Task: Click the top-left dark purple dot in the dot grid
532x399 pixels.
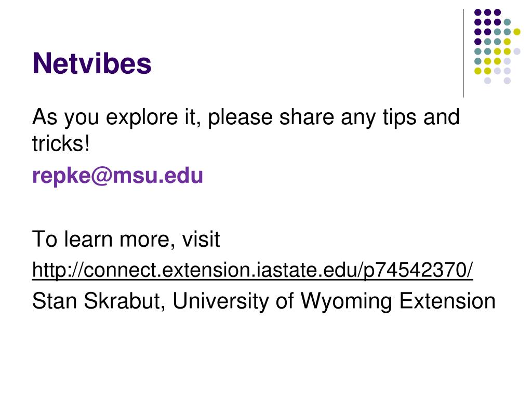Action: click(x=478, y=12)
